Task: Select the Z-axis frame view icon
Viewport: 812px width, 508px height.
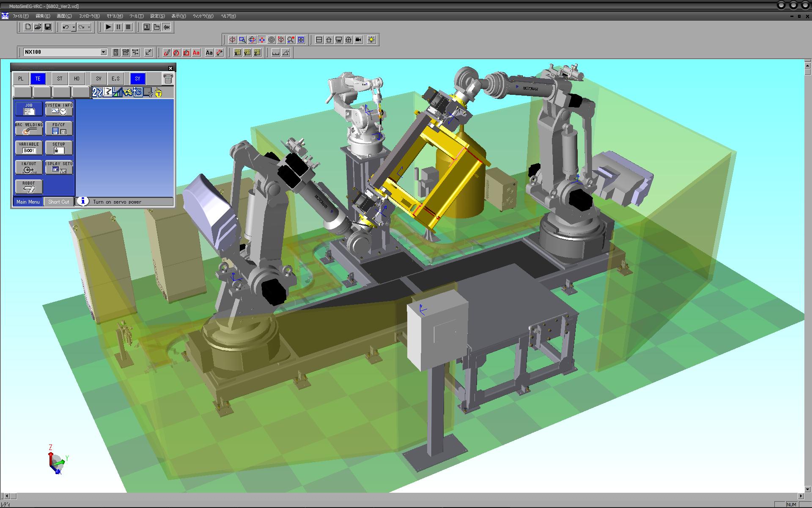Action: pyautogui.click(x=257, y=52)
